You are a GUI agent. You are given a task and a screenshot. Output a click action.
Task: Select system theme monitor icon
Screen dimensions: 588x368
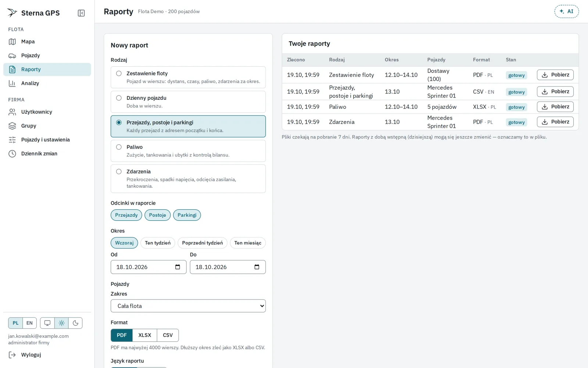tap(47, 323)
